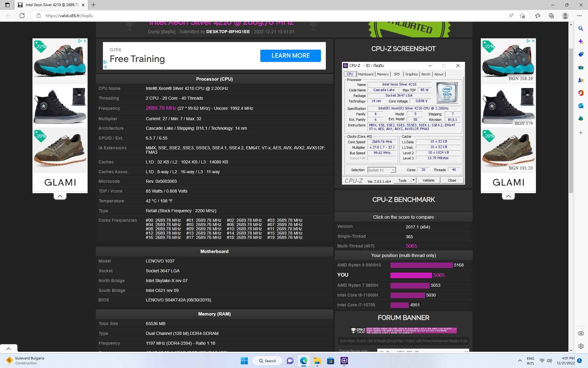
Task: Click '2689.78 MHz' frequency value
Action: tap(161, 108)
